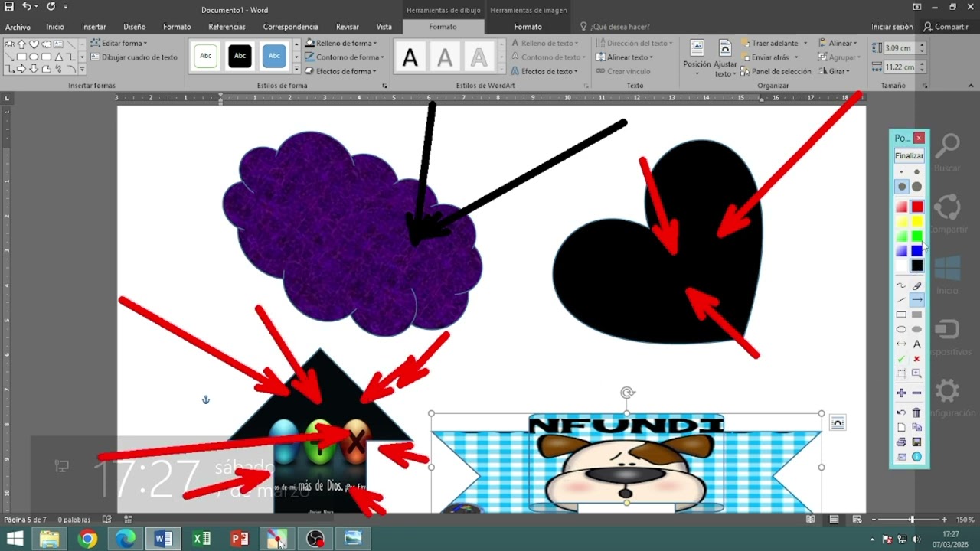Select the eraser tool in pointer panel
The height and width of the screenshot is (551, 980).
pos(917,285)
